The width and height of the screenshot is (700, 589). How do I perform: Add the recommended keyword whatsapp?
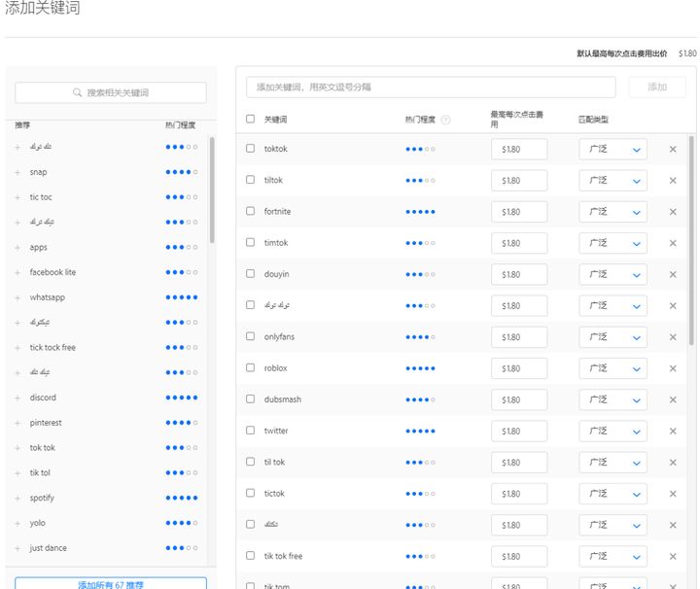pos(17,297)
